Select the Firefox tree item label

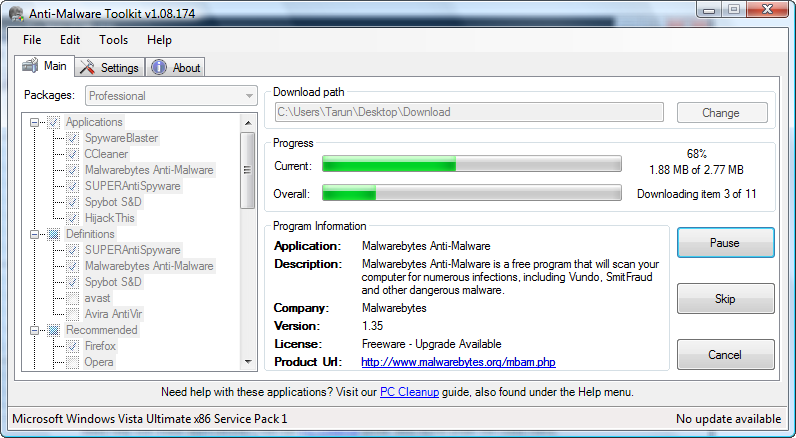(x=100, y=346)
